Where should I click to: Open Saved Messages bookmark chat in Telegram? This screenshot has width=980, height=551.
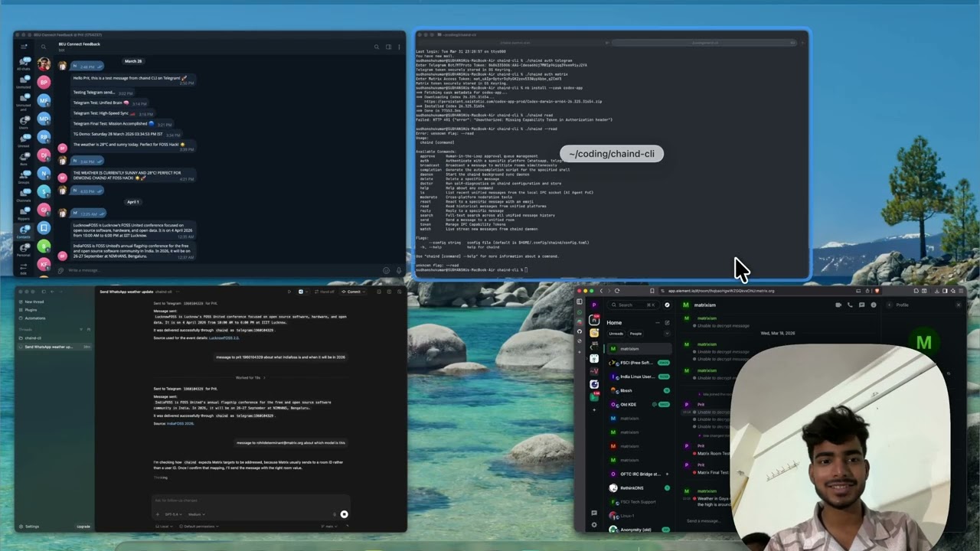coord(44,227)
